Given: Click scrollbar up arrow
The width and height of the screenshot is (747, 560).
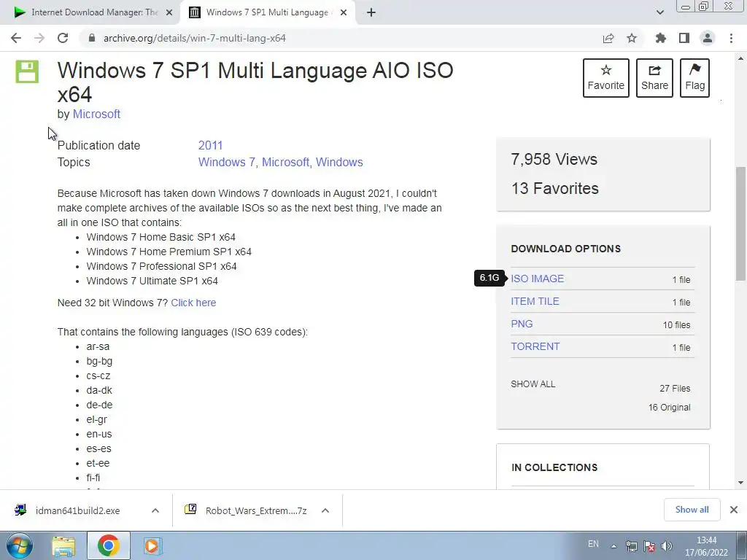Looking at the screenshot, I should [740, 58].
